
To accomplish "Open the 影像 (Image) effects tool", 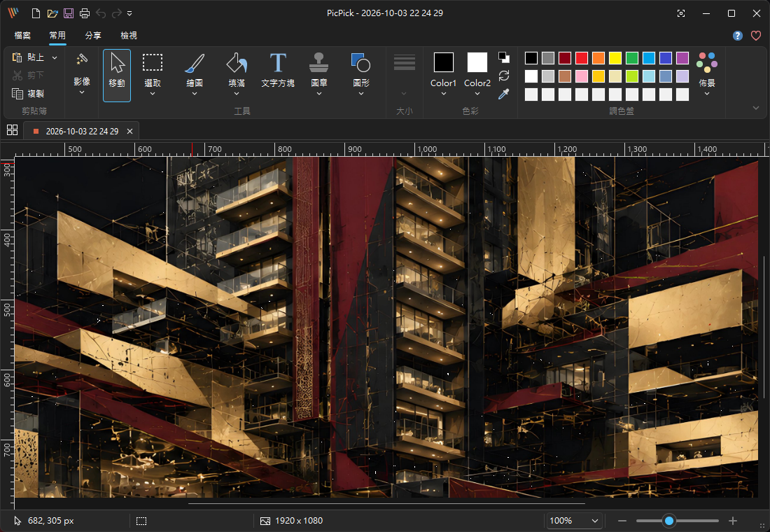I will 82,75.
